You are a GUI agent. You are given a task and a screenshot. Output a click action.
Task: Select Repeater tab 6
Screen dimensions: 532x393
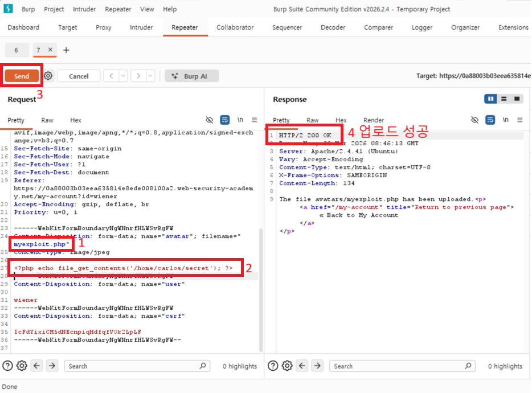click(x=17, y=50)
